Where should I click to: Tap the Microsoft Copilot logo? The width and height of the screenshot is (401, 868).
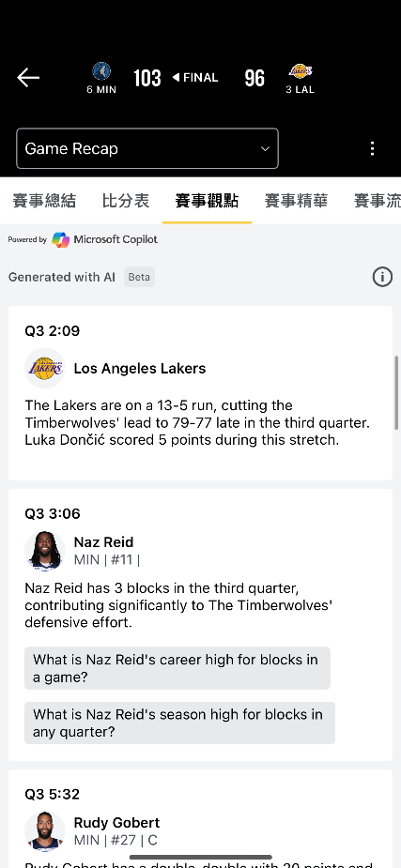tap(61, 239)
